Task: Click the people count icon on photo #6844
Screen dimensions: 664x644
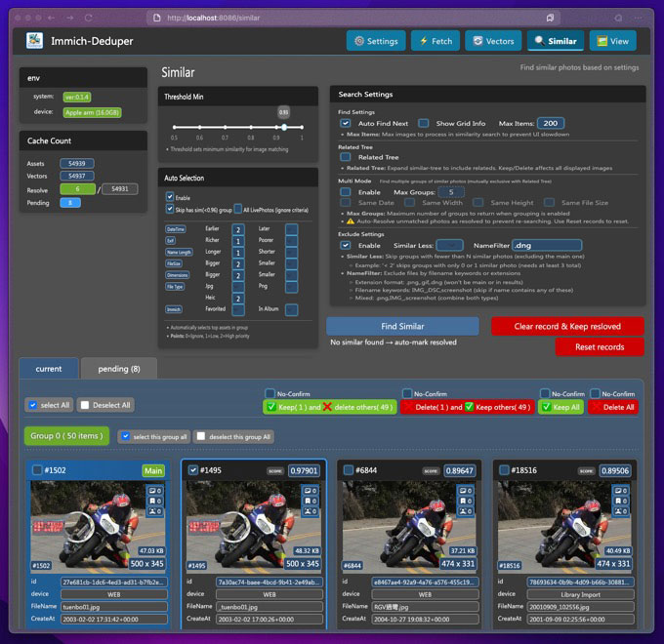Action: [x=466, y=511]
